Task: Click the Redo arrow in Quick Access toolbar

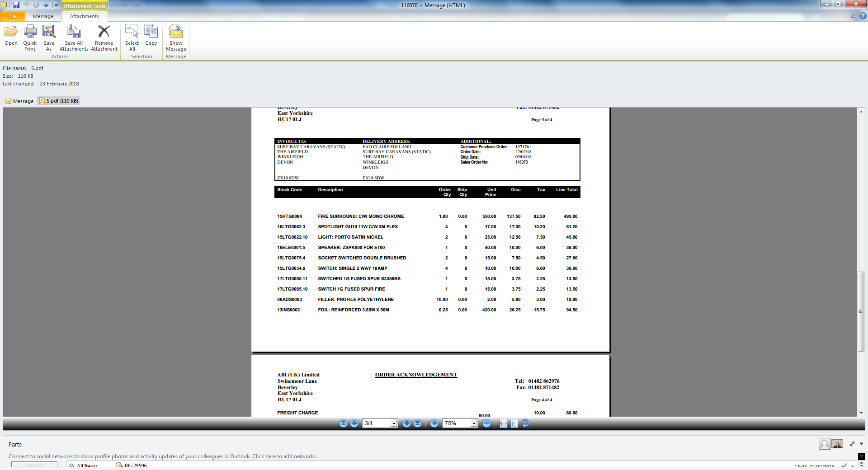Action: (x=36, y=5)
